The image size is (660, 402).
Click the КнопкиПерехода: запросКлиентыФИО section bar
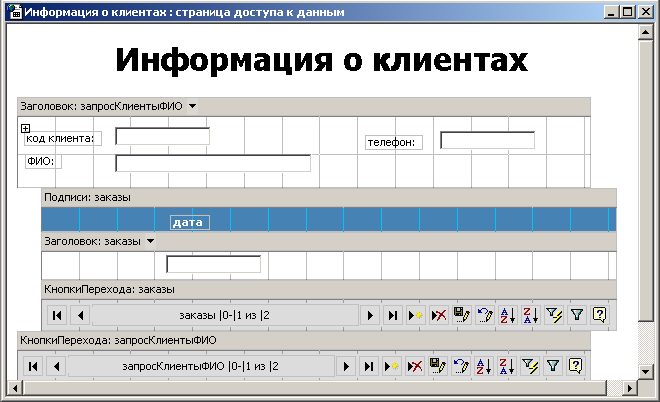pos(303,340)
